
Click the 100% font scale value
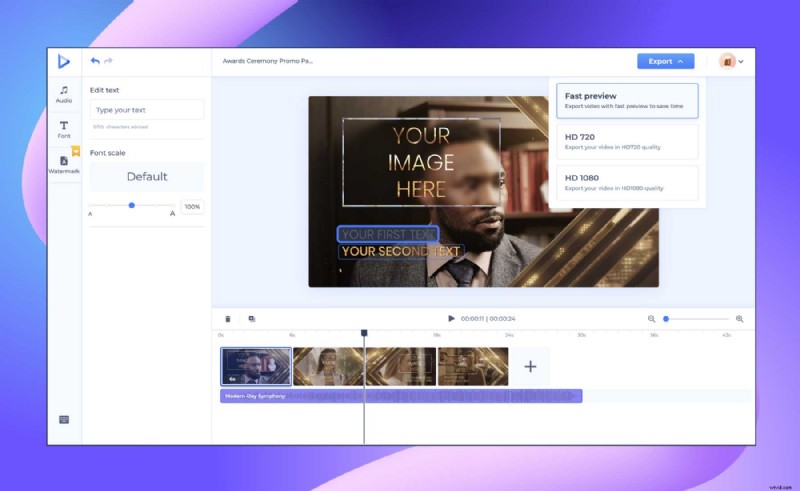[x=192, y=207]
